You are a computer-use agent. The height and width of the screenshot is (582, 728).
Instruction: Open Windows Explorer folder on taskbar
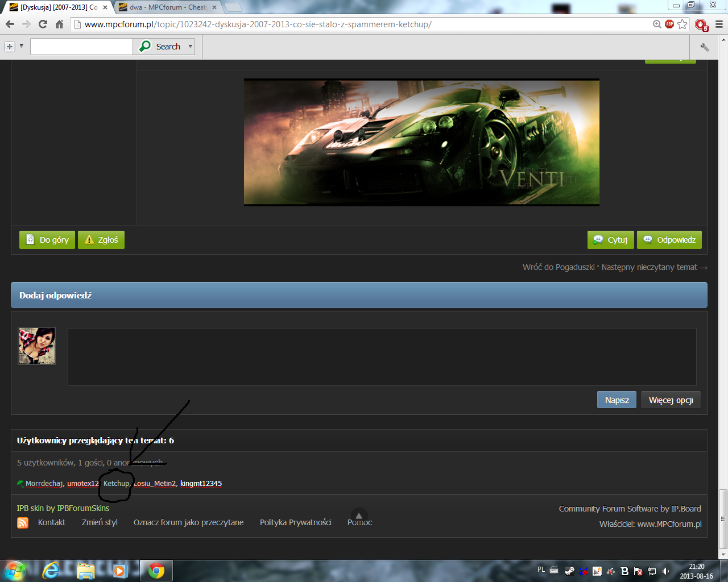click(86, 571)
